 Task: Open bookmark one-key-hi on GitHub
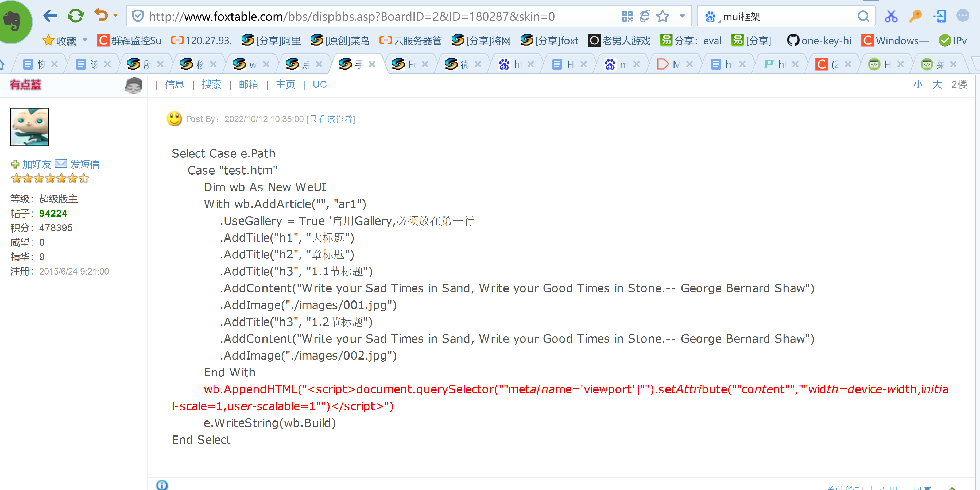[x=819, y=40]
